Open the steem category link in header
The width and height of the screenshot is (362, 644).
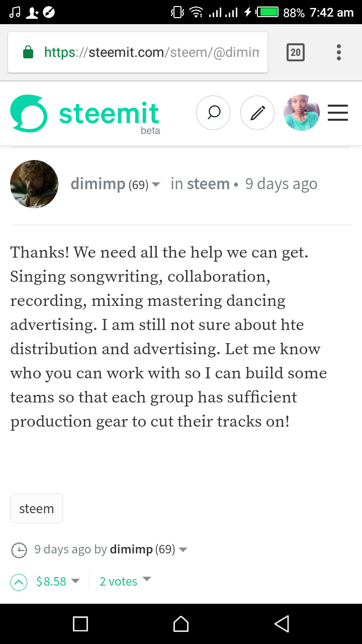point(208,184)
